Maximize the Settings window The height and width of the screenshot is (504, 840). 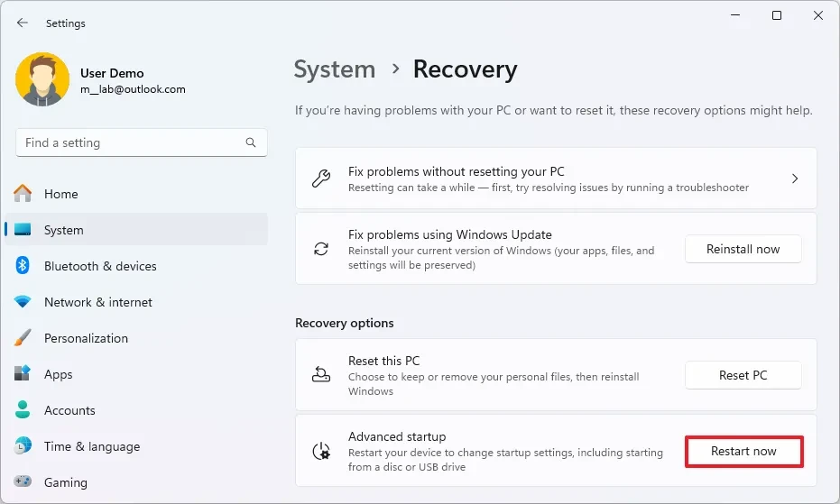777,15
